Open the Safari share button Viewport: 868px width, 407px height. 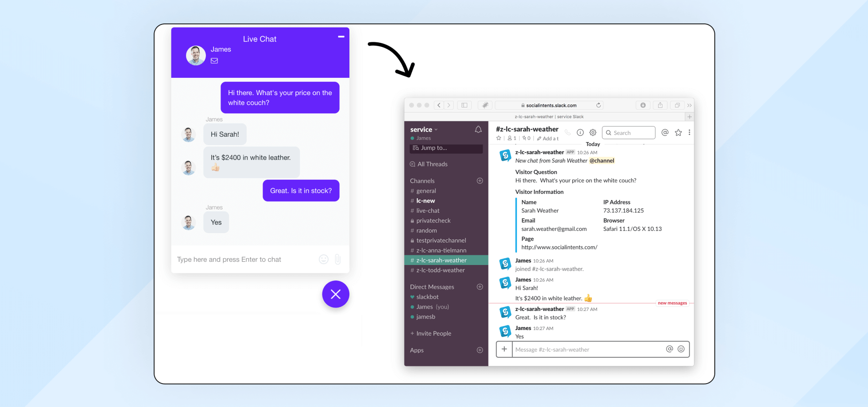pyautogui.click(x=660, y=105)
